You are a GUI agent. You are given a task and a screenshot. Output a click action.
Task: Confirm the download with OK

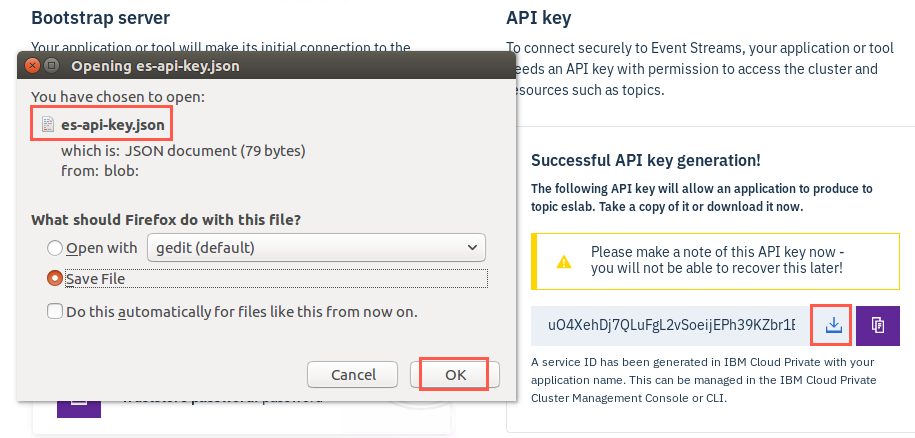[455, 374]
